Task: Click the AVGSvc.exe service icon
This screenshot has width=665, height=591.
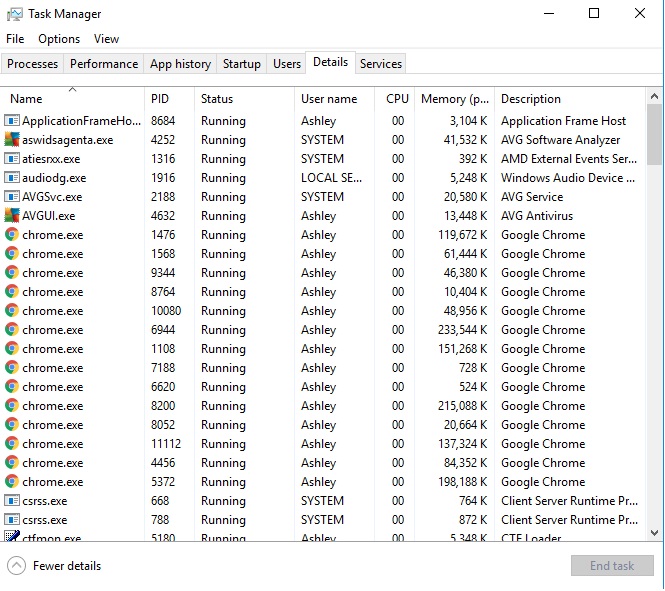Action: pos(12,197)
